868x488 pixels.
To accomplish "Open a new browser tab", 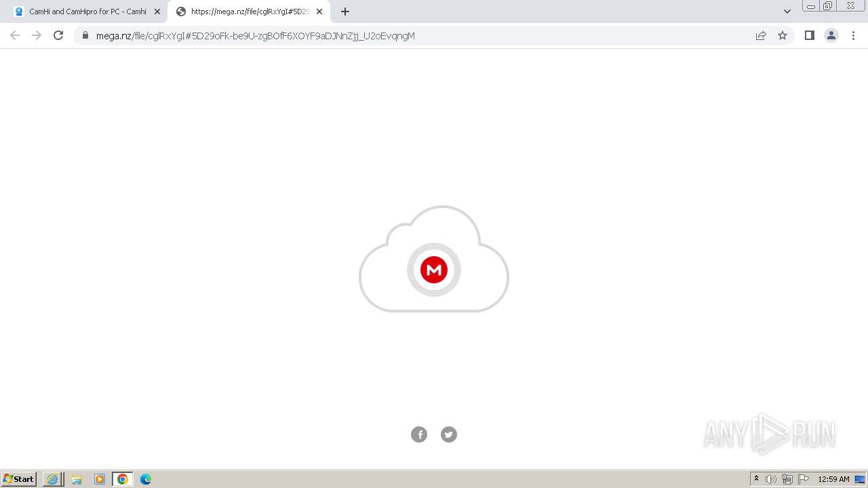I will pos(345,12).
